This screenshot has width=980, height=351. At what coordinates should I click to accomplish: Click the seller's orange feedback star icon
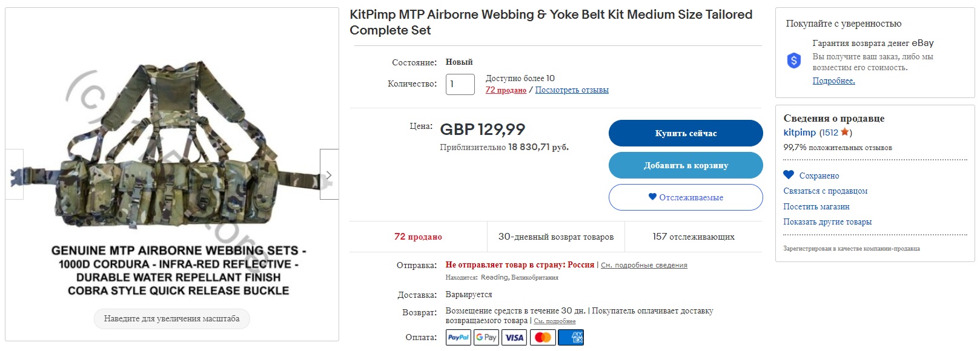coord(845,132)
